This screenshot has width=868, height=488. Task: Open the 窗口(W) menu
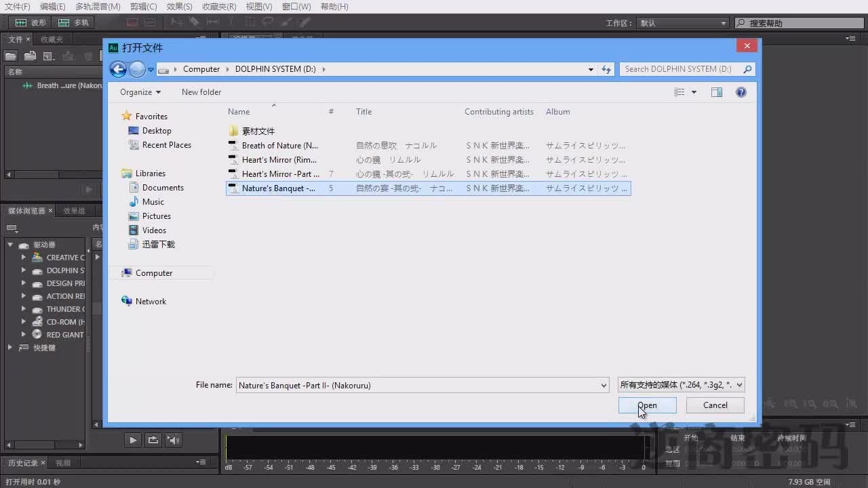(x=296, y=7)
